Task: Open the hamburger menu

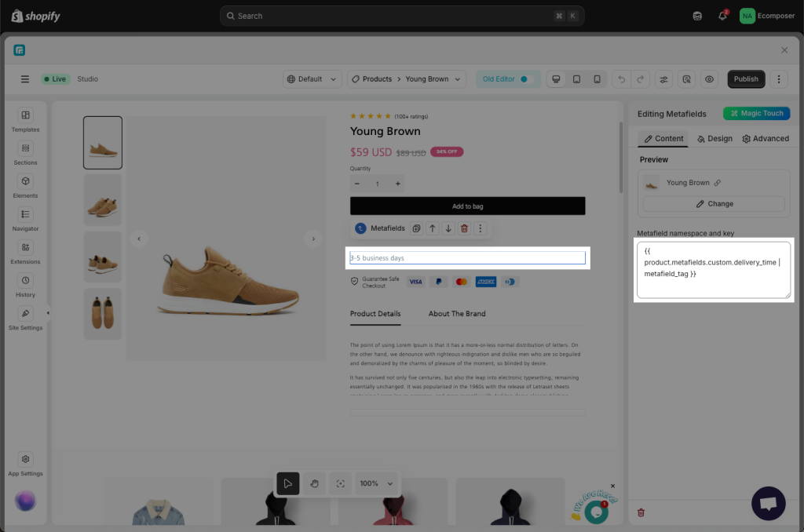Action: (x=24, y=79)
